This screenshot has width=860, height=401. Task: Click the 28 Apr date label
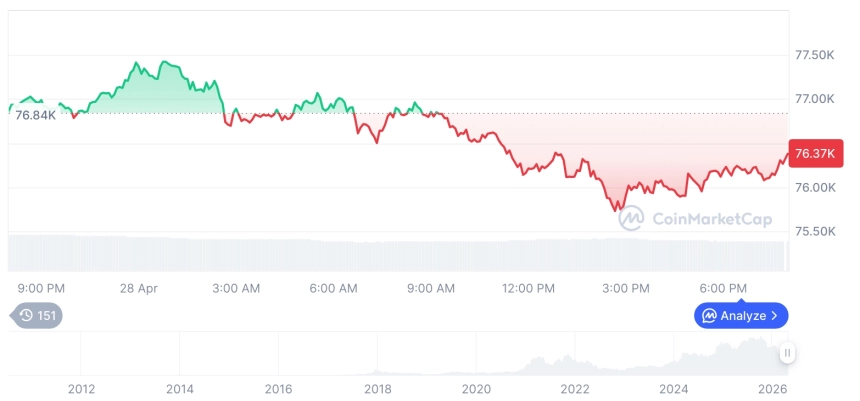(x=139, y=288)
